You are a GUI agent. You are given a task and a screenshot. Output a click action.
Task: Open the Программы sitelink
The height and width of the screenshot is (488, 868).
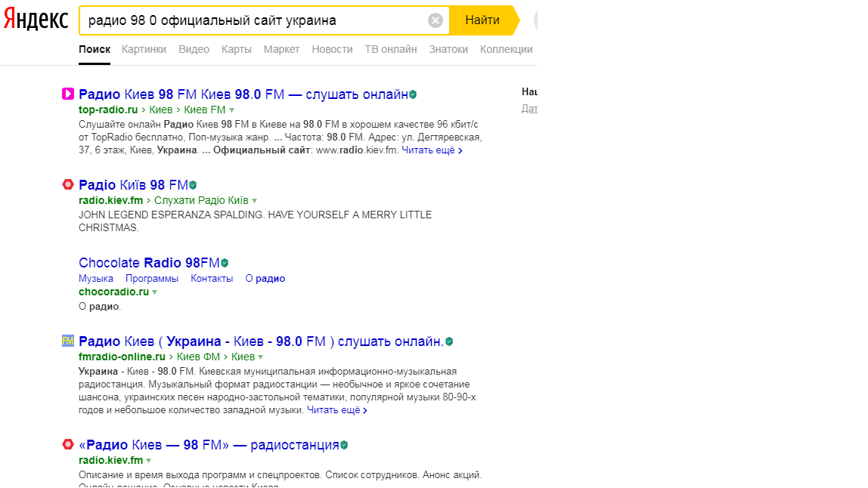point(152,278)
